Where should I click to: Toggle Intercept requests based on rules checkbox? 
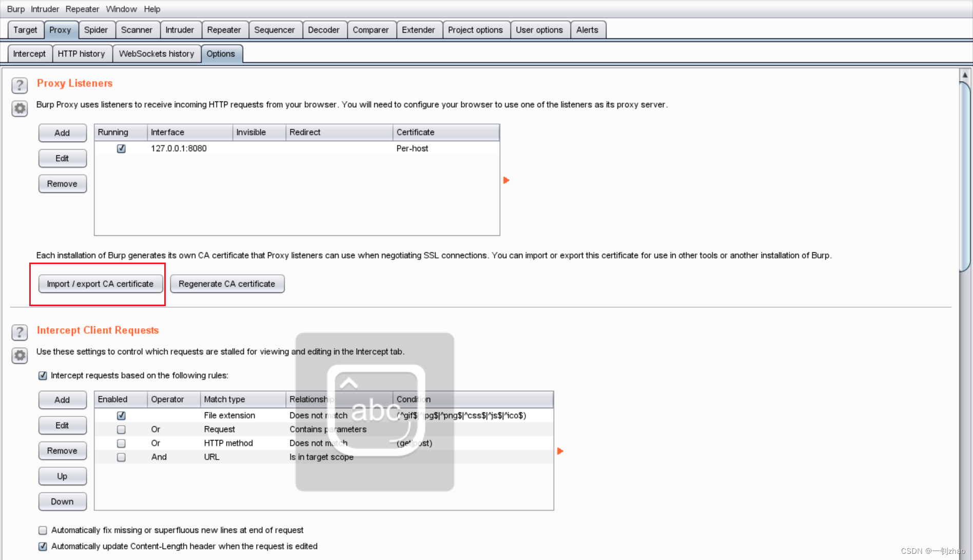[x=43, y=375]
